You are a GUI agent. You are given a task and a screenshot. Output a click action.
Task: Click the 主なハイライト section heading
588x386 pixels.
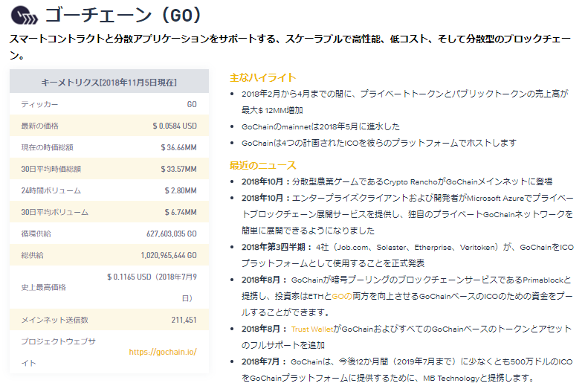(262, 77)
